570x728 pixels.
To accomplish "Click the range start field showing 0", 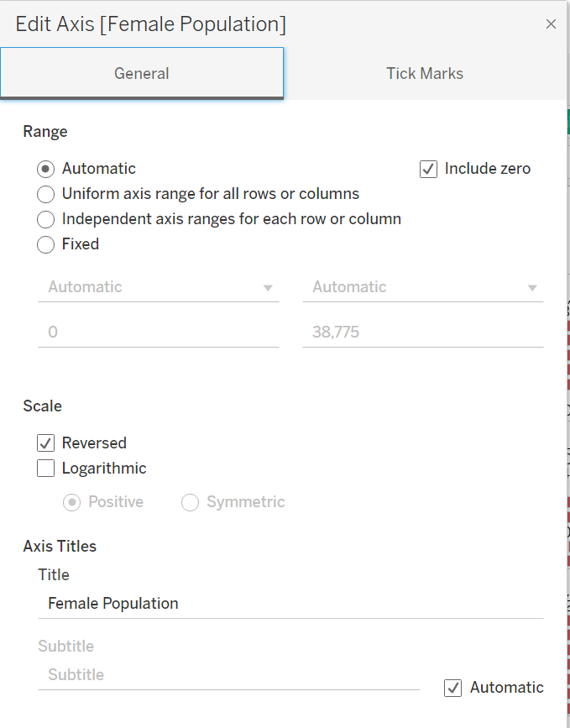I will pos(159,333).
